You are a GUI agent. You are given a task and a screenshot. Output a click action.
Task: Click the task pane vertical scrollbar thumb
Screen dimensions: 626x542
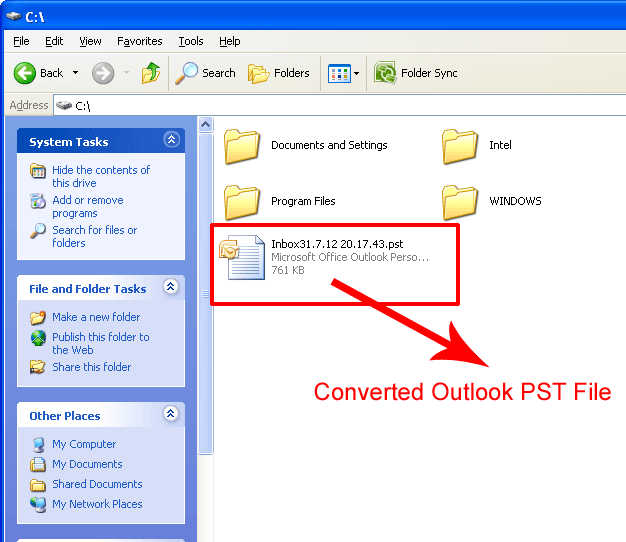click(205, 294)
